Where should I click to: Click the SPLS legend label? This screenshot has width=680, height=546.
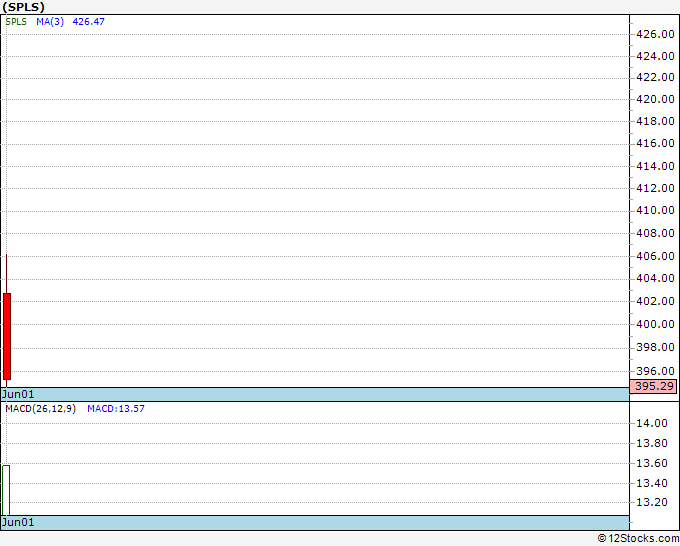pyautogui.click(x=16, y=22)
